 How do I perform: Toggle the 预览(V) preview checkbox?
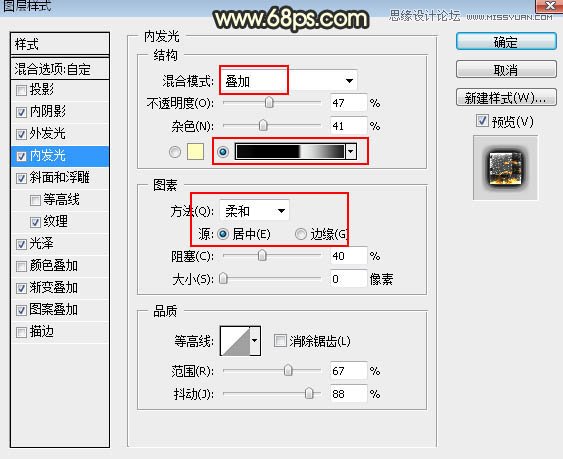482,121
